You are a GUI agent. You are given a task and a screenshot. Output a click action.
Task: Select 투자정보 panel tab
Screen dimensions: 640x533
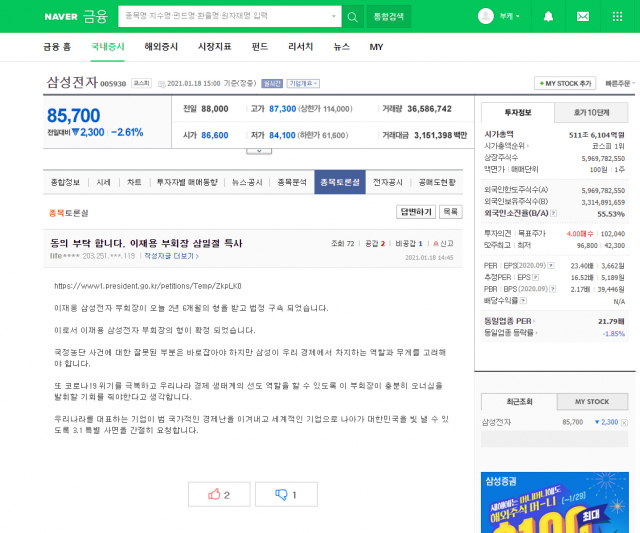pyautogui.click(x=518, y=113)
